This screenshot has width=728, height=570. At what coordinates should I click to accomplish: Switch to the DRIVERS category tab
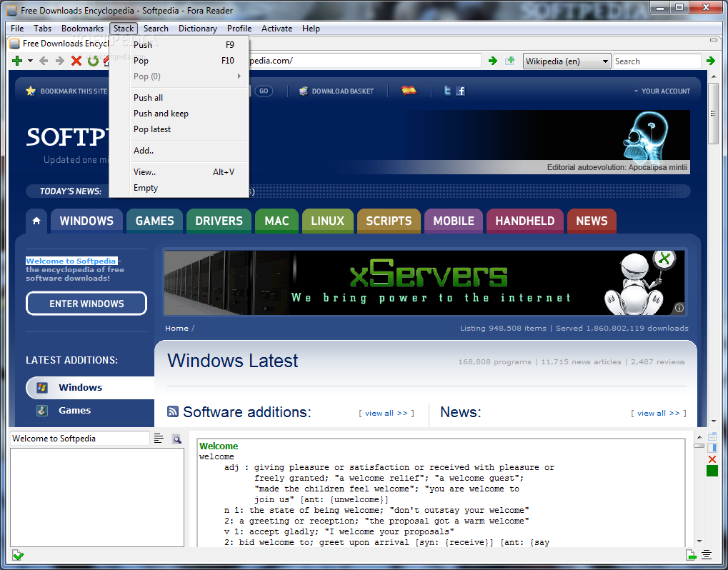point(219,221)
